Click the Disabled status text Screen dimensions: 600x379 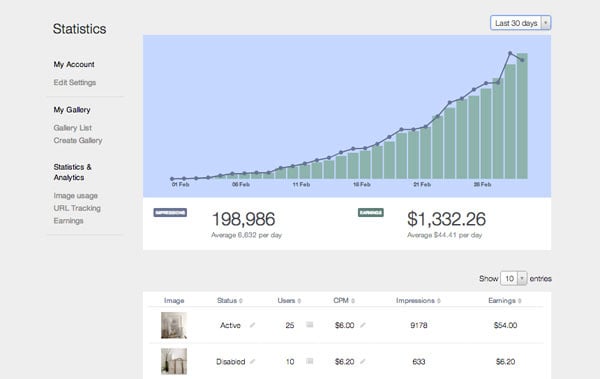click(x=230, y=361)
